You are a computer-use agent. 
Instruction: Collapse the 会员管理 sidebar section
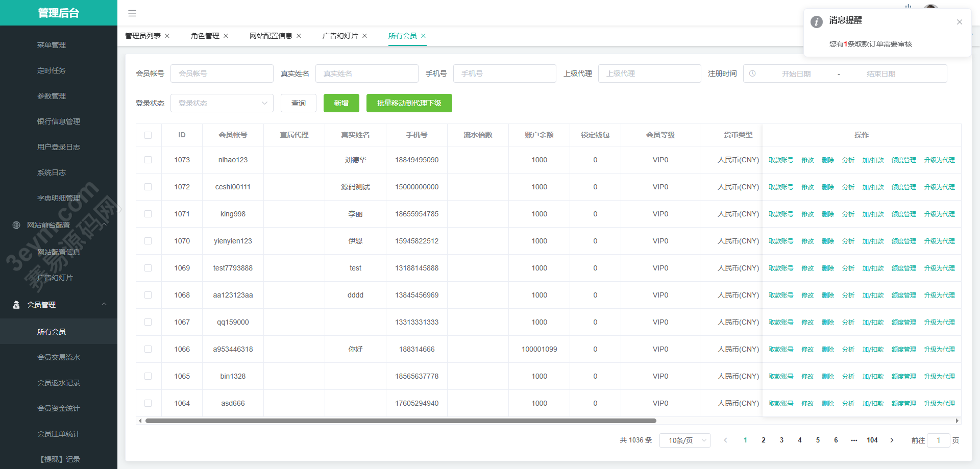(104, 304)
